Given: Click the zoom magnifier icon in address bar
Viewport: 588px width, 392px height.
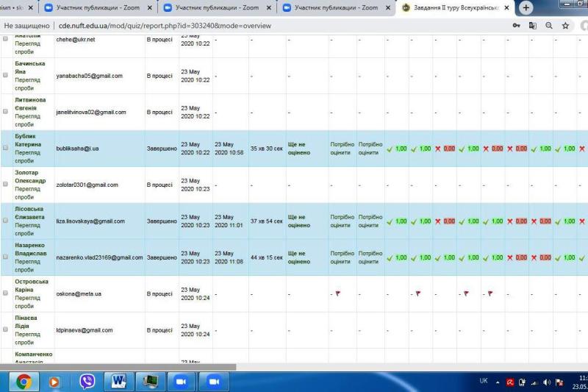Looking at the screenshot, I should point(549,26).
